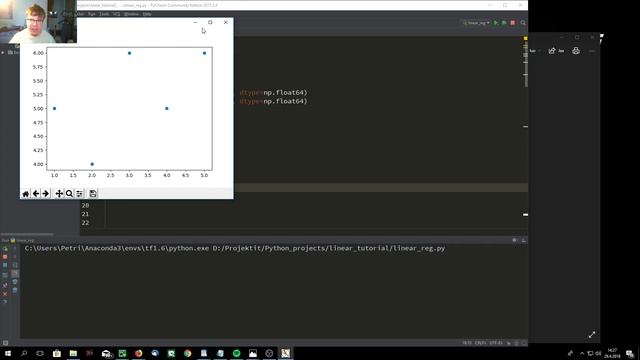
Task: Open Windows taskbar search
Action: 24,353
